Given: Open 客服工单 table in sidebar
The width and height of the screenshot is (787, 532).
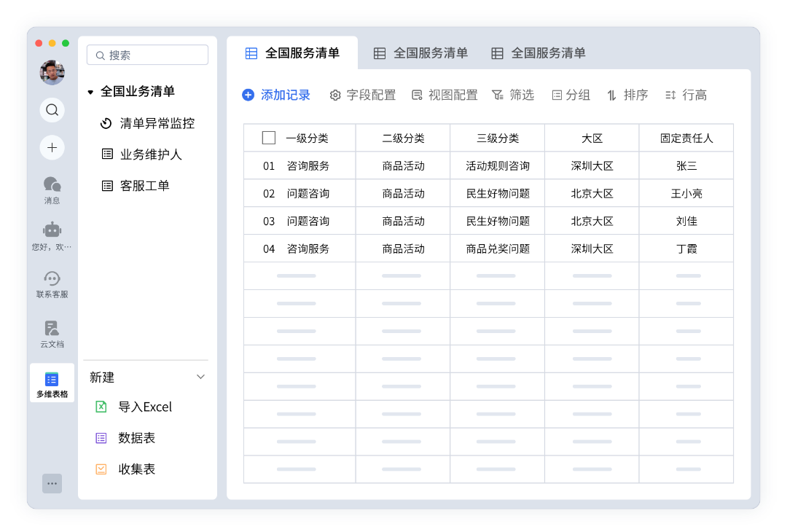Looking at the screenshot, I should (136, 186).
